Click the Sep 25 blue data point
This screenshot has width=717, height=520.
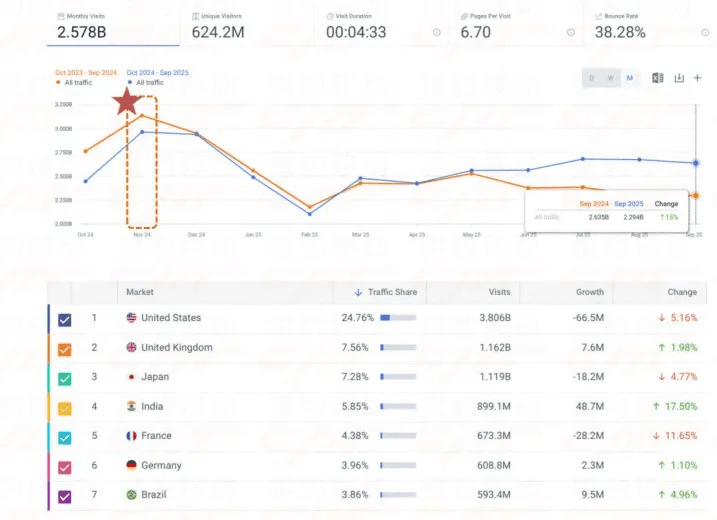(x=696, y=163)
